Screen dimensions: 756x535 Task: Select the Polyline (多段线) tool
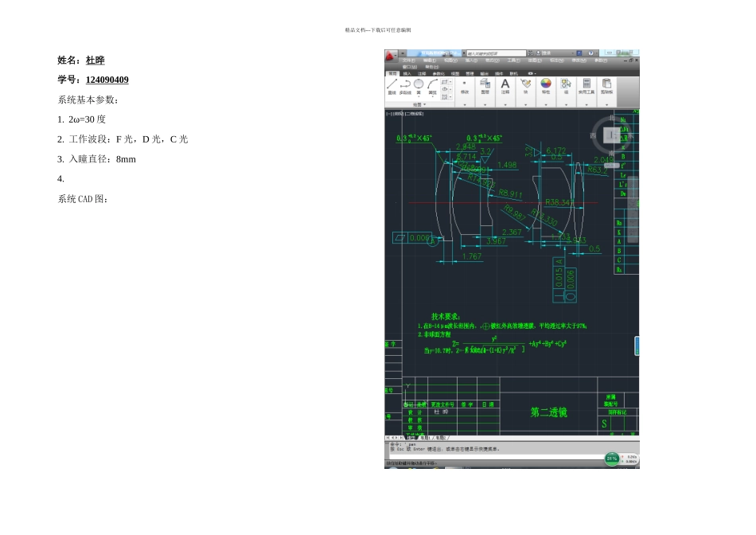tap(405, 84)
